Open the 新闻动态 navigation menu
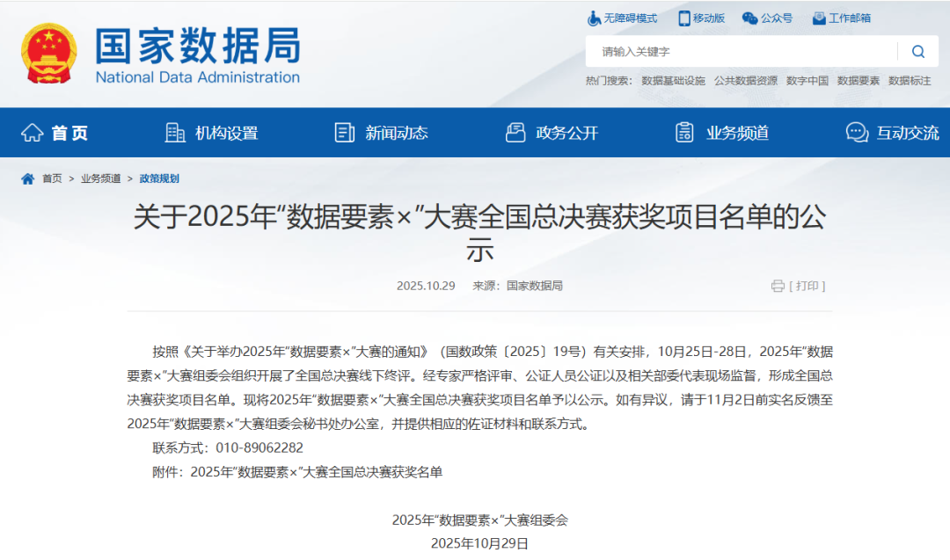 tap(382, 133)
